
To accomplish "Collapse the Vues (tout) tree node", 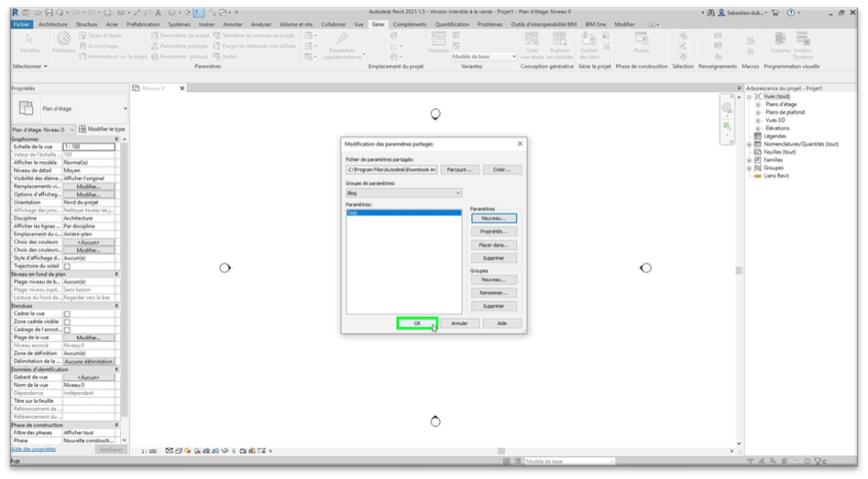I will (x=750, y=97).
